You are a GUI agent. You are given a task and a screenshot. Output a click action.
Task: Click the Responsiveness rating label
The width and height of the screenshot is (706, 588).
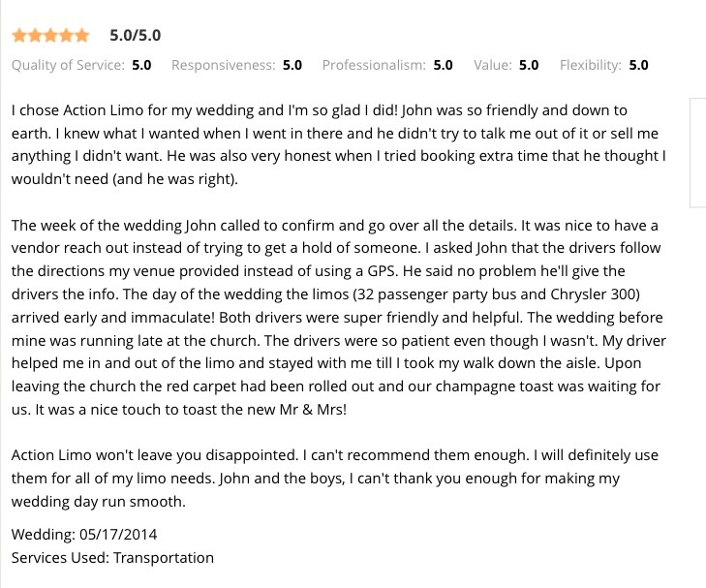point(224,65)
